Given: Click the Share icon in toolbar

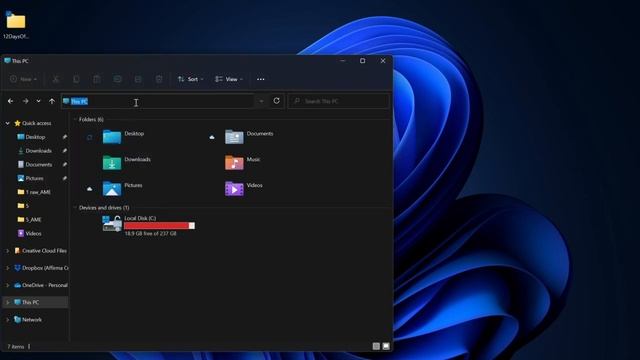Looking at the screenshot, I should point(138,79).
